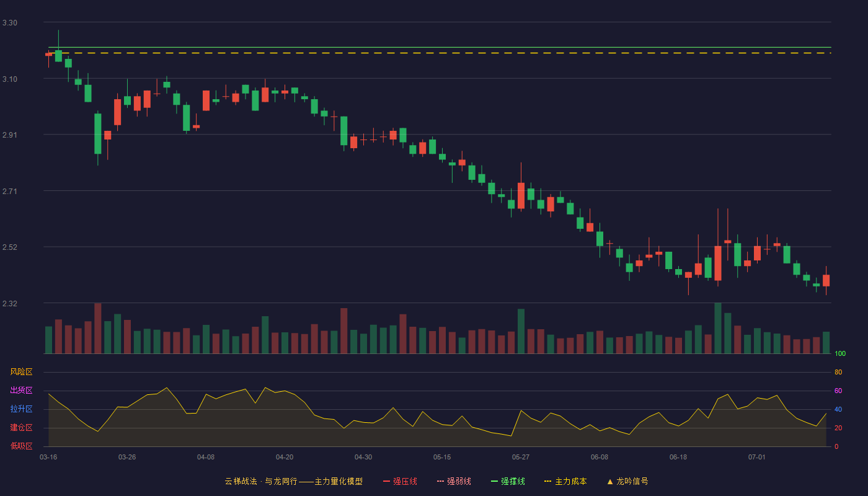Select the 风险区 zone label
868x496 pixels.
(21, 372)
